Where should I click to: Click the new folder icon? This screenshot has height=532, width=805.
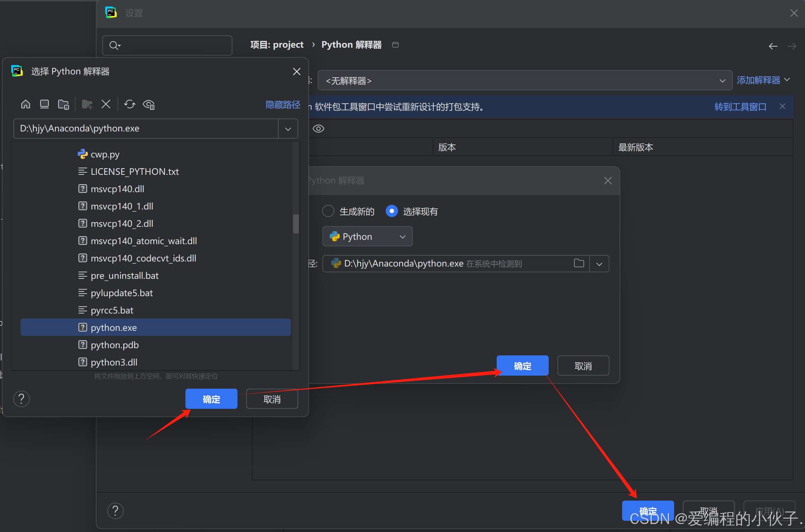87,104
